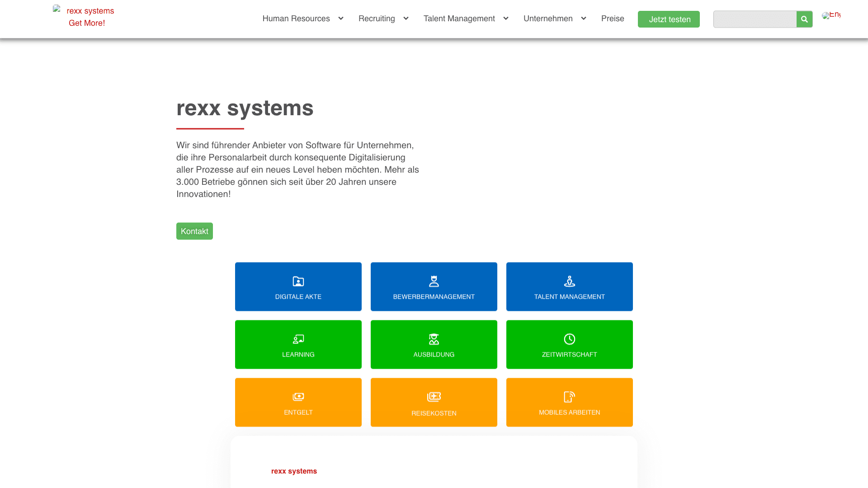The width and height of the screenshot is (868, 488).
Task: Click the Get More! logo text
Action: (x=87, y=23)
